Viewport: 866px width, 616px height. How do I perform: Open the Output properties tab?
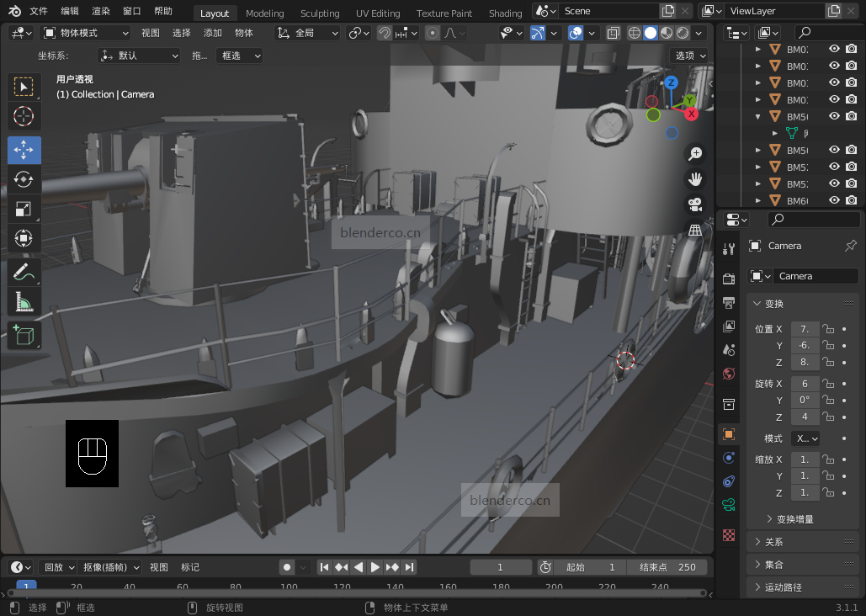pos(729,302)
